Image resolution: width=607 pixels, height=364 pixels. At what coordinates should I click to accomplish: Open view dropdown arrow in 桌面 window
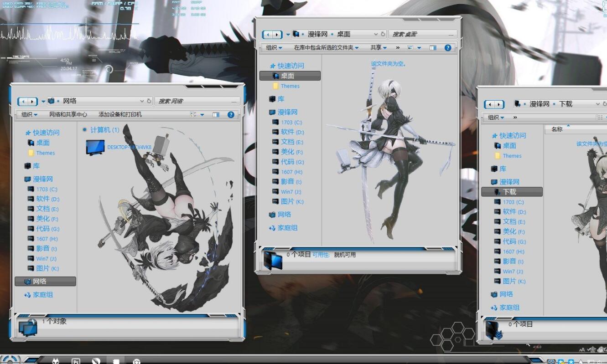[x=419, y=48]
